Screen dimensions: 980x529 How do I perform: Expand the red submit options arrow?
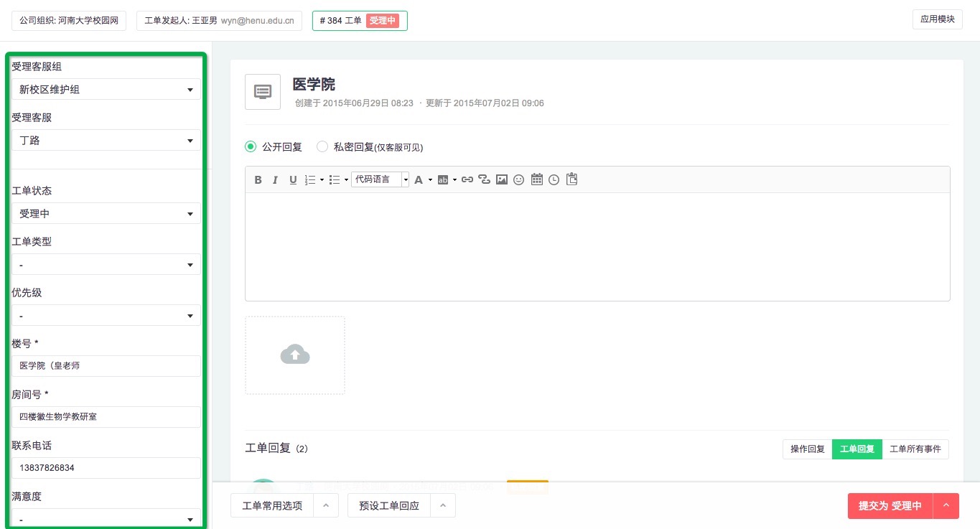[946, 505]
